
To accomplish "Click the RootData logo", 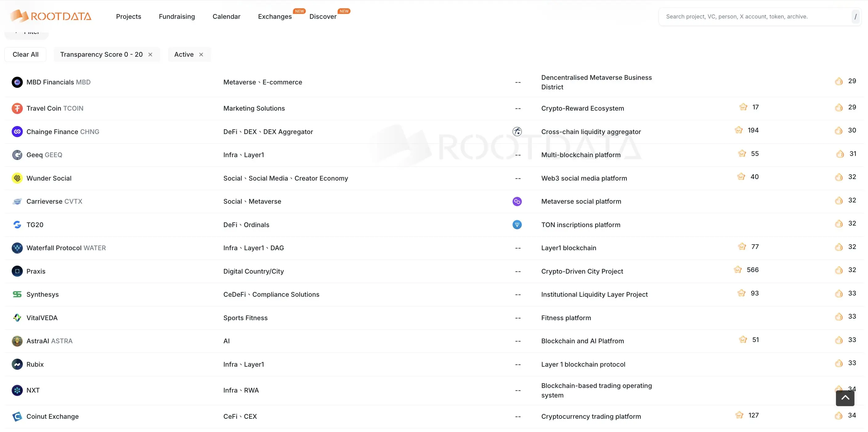I will tap(51, 16).
